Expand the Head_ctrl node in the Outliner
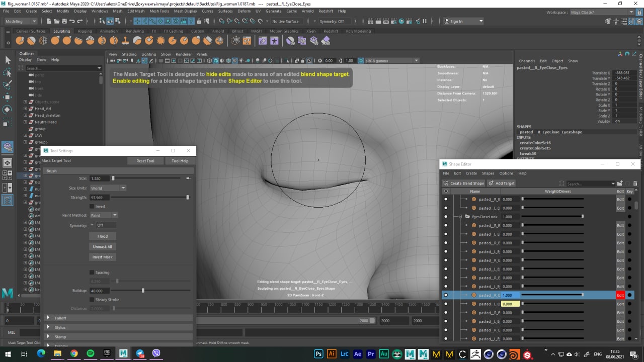 click(25, 109)
